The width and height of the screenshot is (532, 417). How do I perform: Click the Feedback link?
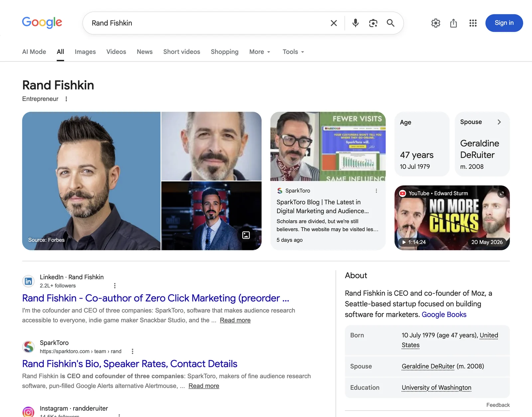click(x=498, y=405)
